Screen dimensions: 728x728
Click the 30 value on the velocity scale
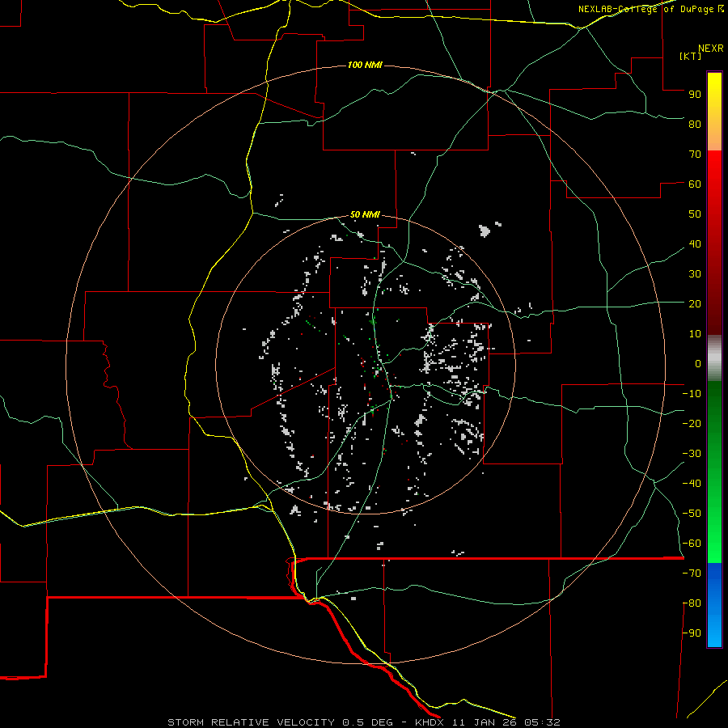pos(695,274)
